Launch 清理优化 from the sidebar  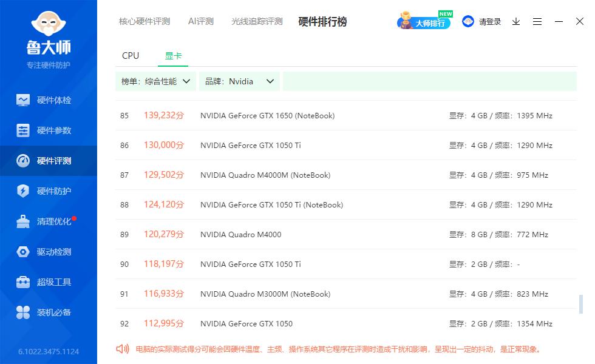(49, 221)
